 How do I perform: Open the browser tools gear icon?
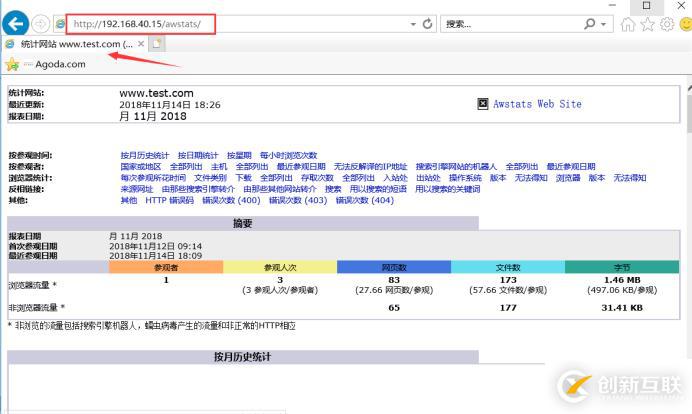coord(663,23)
